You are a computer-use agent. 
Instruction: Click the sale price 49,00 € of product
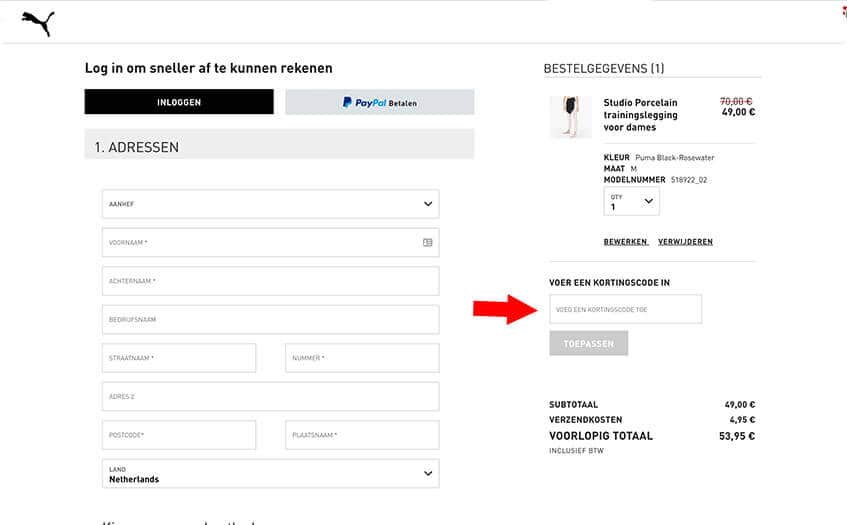[738, 112]
